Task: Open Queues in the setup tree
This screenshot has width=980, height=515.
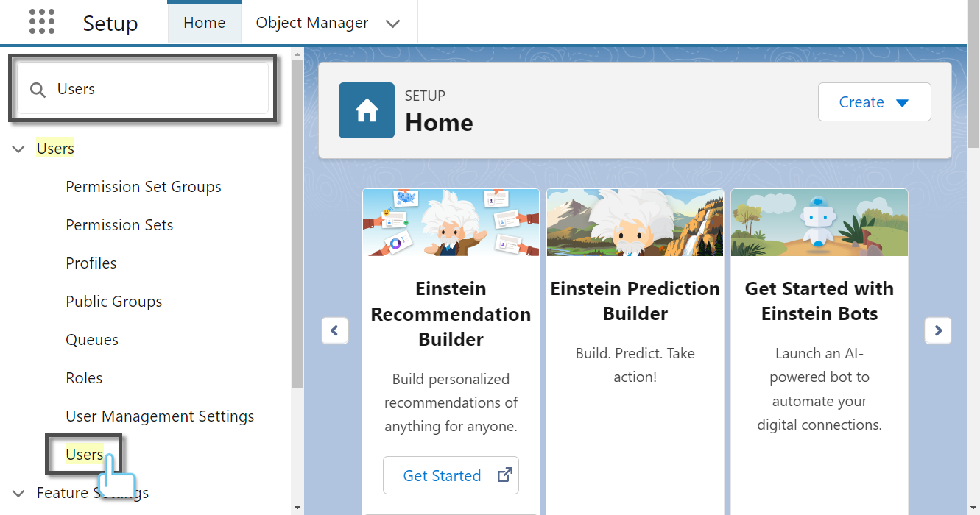Action: click(92, 340)
